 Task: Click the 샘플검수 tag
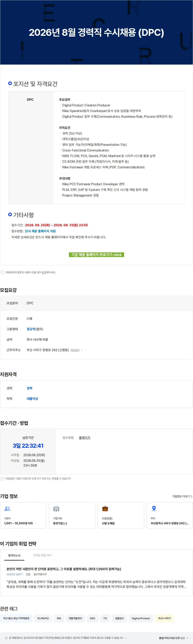click(119, 618)
